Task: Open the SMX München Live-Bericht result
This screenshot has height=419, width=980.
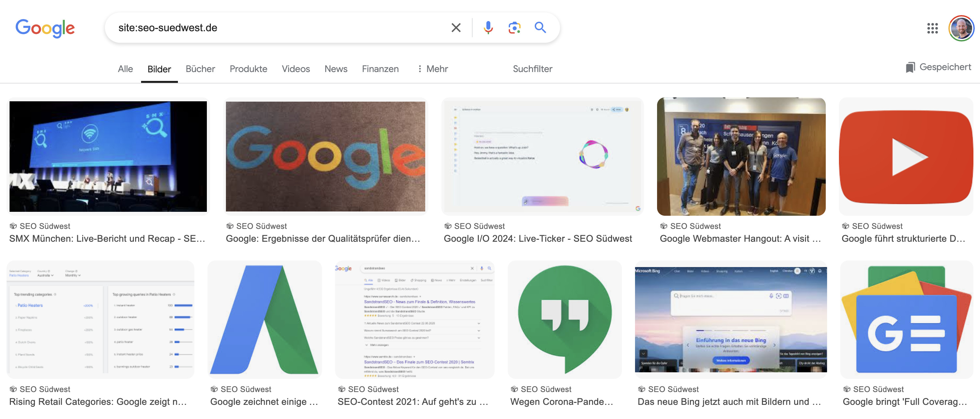Action: (x=108, y=156)
